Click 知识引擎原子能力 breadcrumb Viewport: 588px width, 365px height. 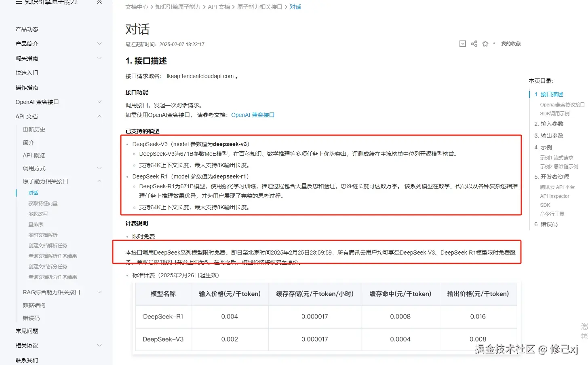point(178,7)
